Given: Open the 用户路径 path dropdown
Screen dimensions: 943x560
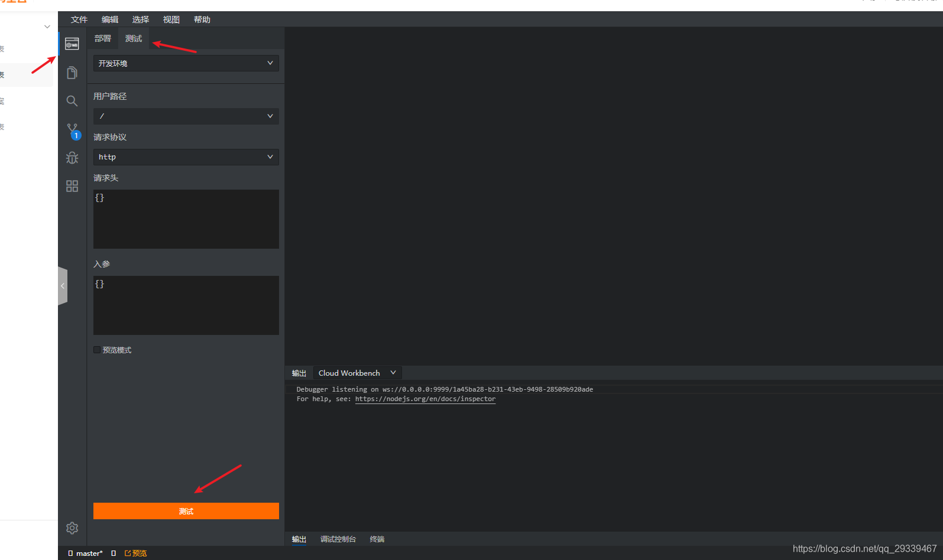Looking at the screenshot, I should coord(186,116).
